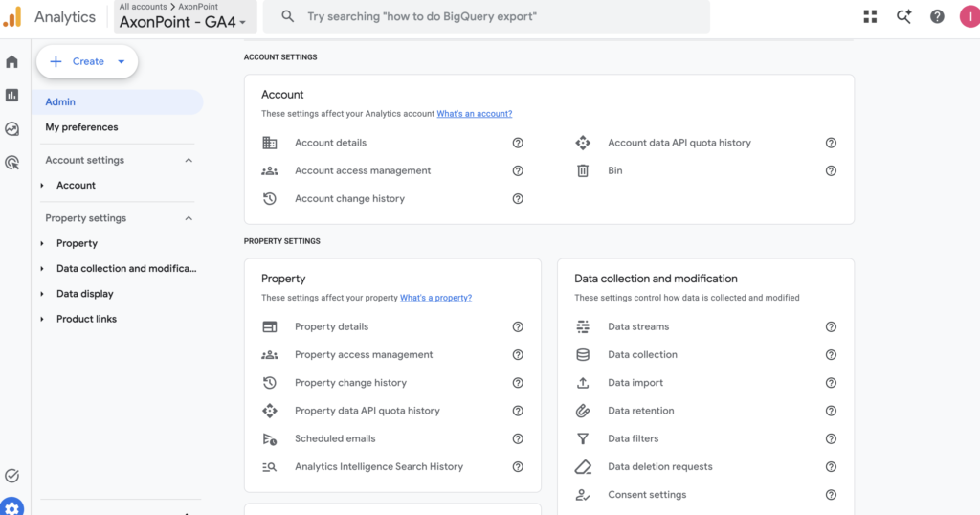
Task: Open the Home icon in left rail
Action: click(11, 62)
